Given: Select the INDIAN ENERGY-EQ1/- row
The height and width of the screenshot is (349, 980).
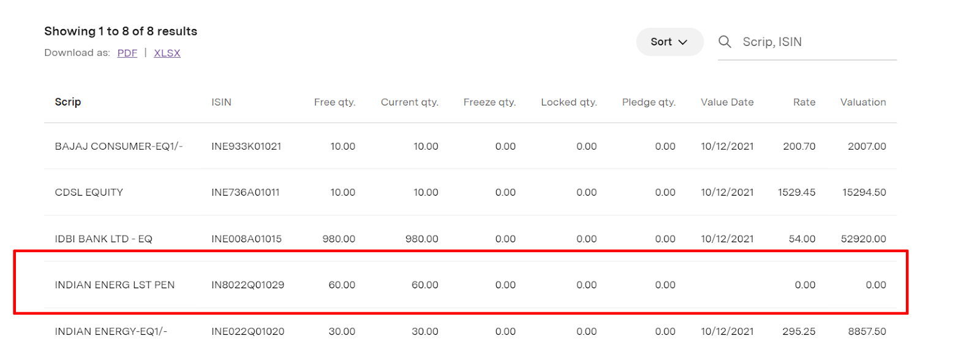Looking at the screenshot, I should [x=470, y=331].
